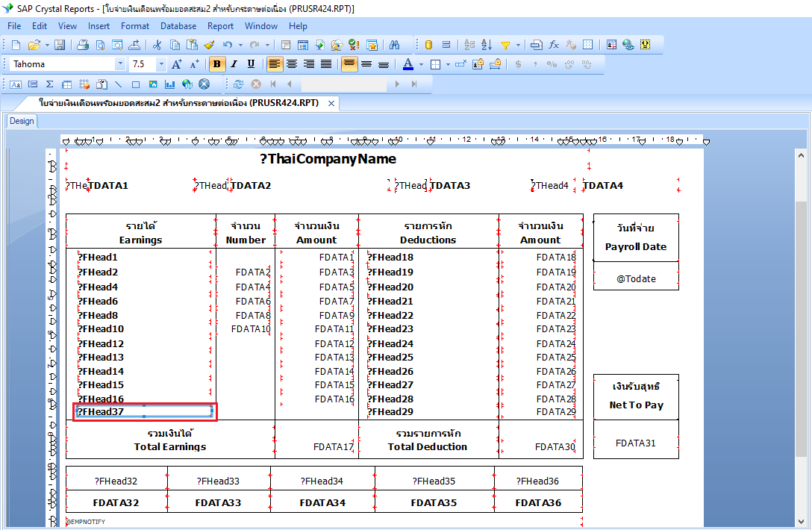Viewport: 812px width, 530px height.
Task: Toggle Bold formatting button
Action: pos(216,64)
